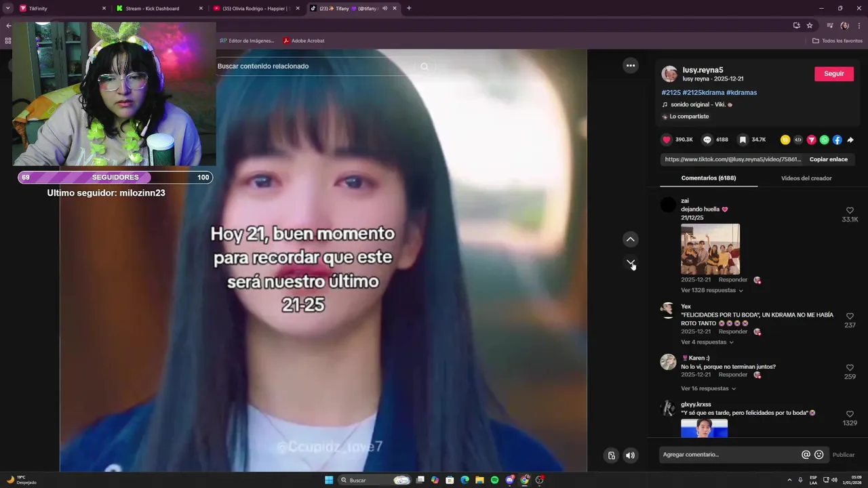Open hashtag #kdramas
Image resolution: width=868 pixels, height=488 pixels.
pos(741,93)
